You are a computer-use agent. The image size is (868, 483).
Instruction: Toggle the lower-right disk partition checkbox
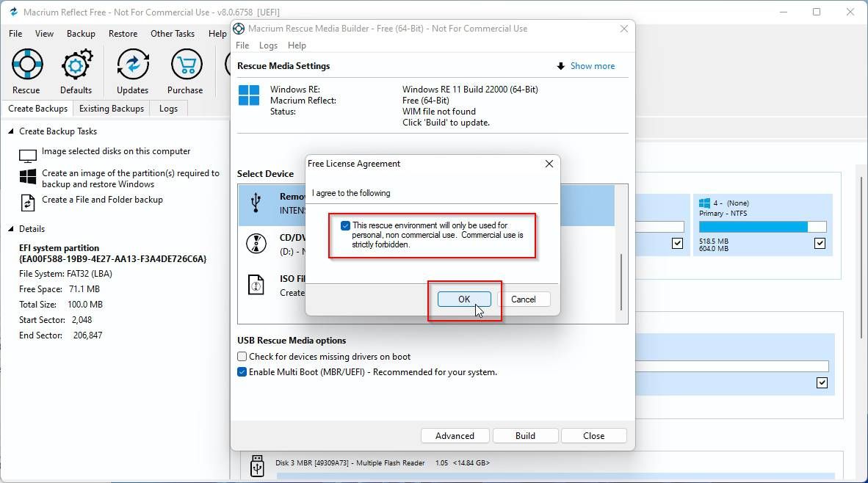pos(822,382)
